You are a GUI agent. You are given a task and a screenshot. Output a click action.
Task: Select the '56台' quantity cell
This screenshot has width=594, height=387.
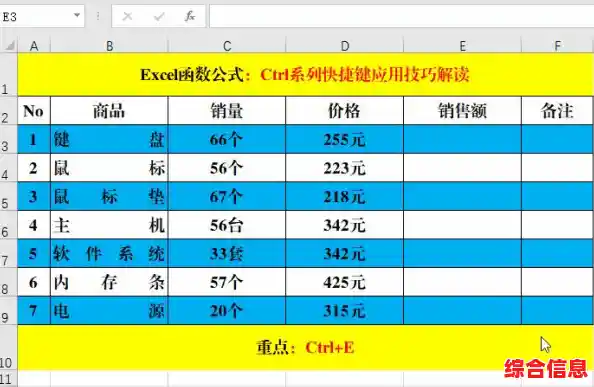tap(227, 225)
